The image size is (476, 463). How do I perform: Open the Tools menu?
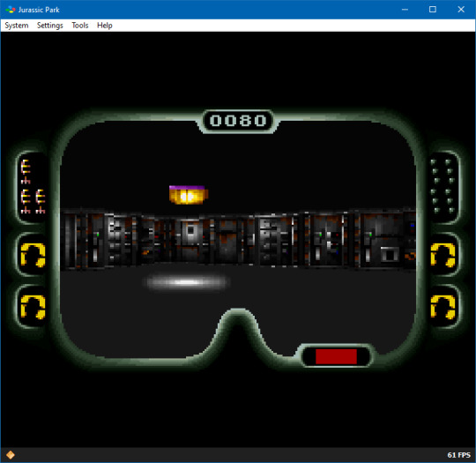point(80,26)
